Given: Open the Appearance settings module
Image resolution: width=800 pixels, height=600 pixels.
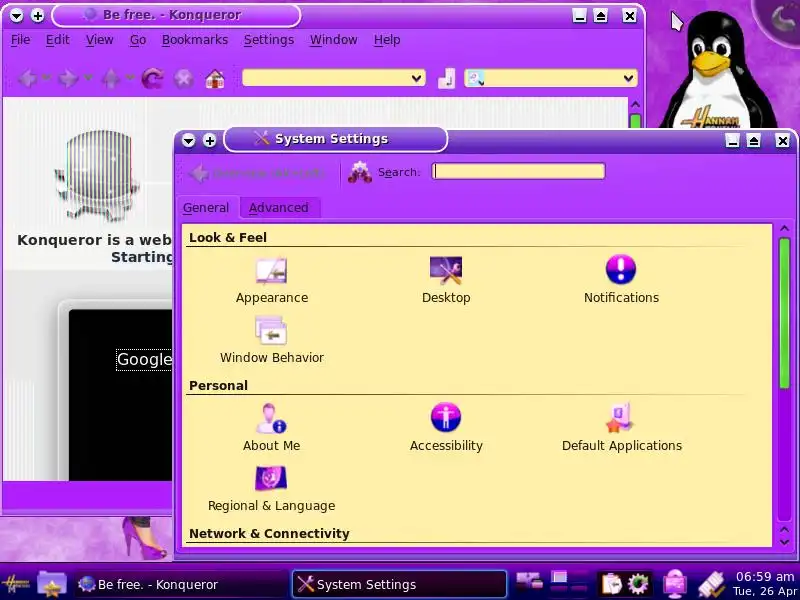Looking at the screenshot, I should click(x=271, y=281).
